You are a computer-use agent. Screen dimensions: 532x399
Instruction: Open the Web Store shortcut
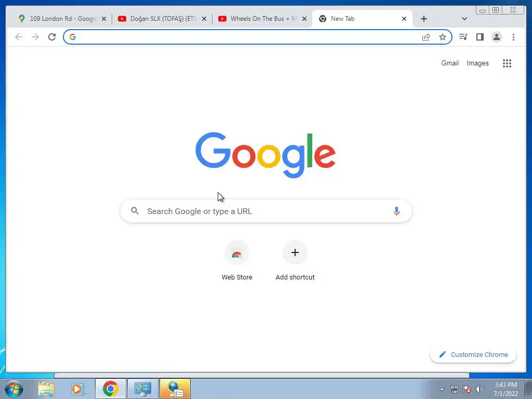[237, 261]
